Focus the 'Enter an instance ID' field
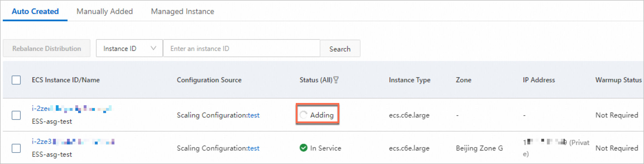 241,48
